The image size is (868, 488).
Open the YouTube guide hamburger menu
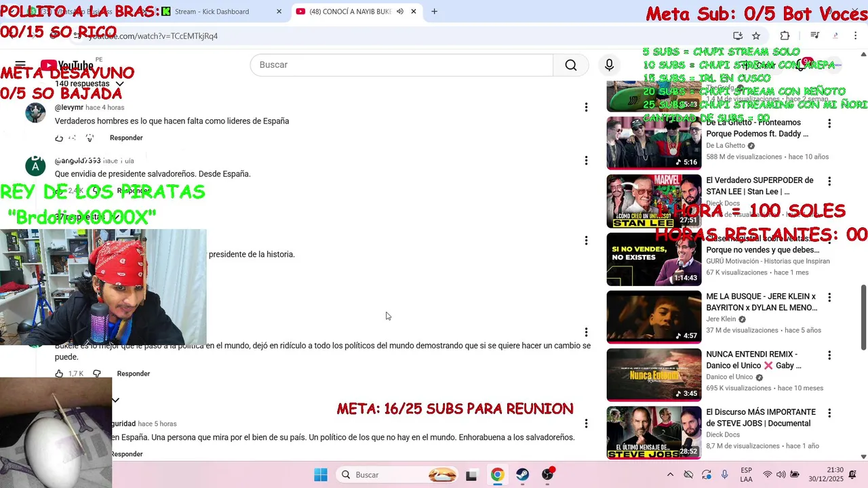tap(20, 65)
